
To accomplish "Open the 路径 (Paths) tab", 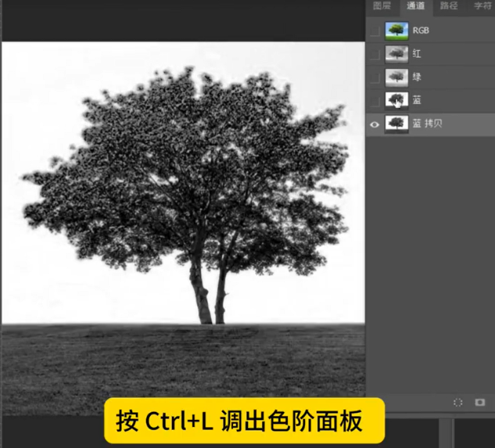I will point(449,5).
